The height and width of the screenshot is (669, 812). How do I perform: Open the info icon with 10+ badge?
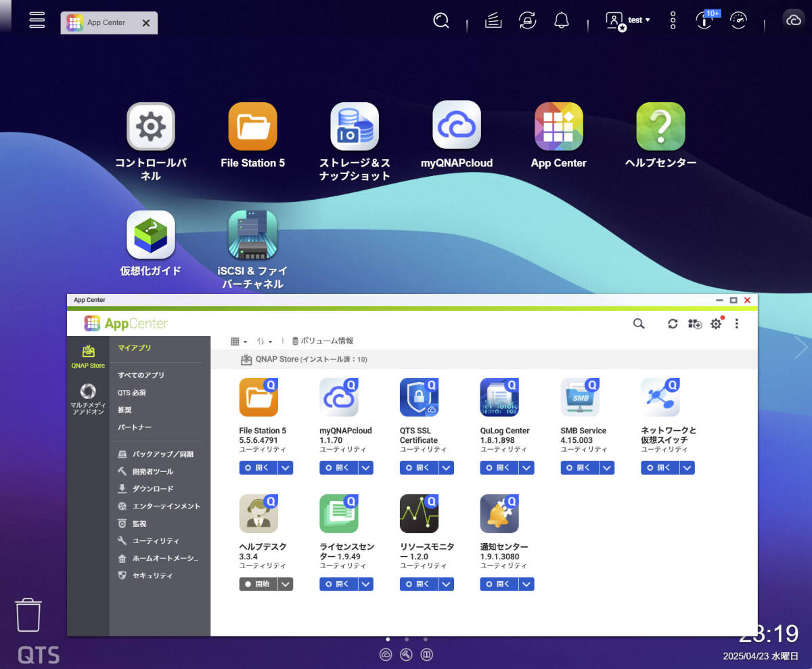(705, 20)
